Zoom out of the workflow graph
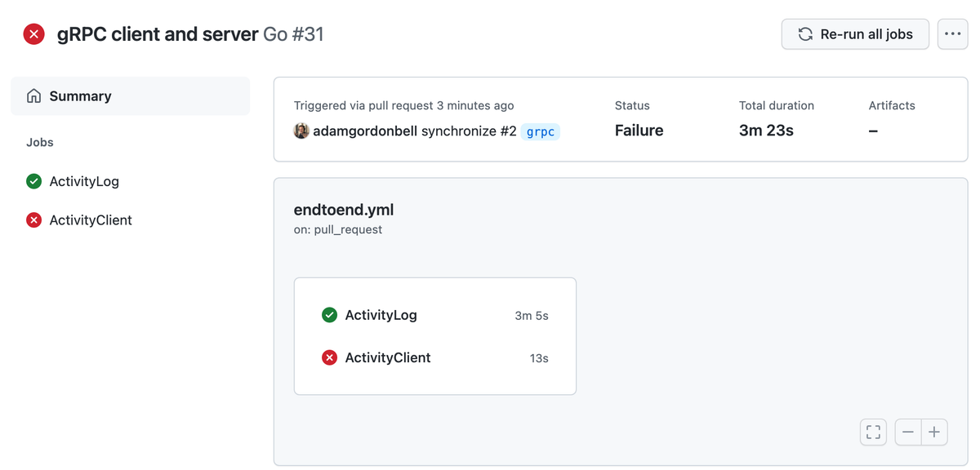This screenshot has height=470, width=980. click(x=906, y=432)
